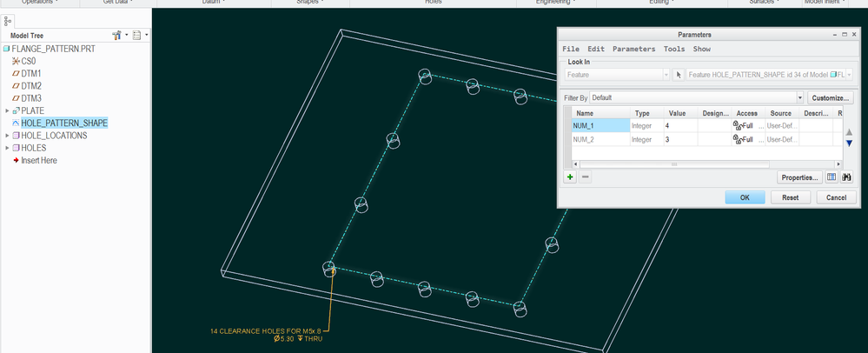Open the Tools menu in Parameters
The width and height of the screenshot is (868, 353).
673,50
